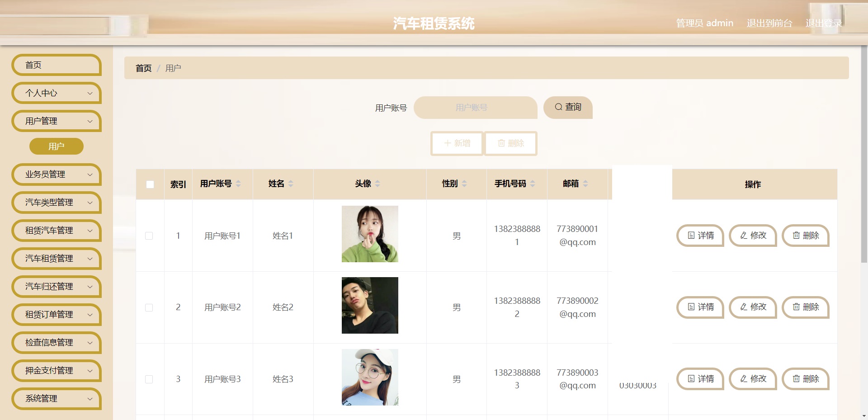Expand the 汽车归还管理 menu chevron

(x=90, y=287)
